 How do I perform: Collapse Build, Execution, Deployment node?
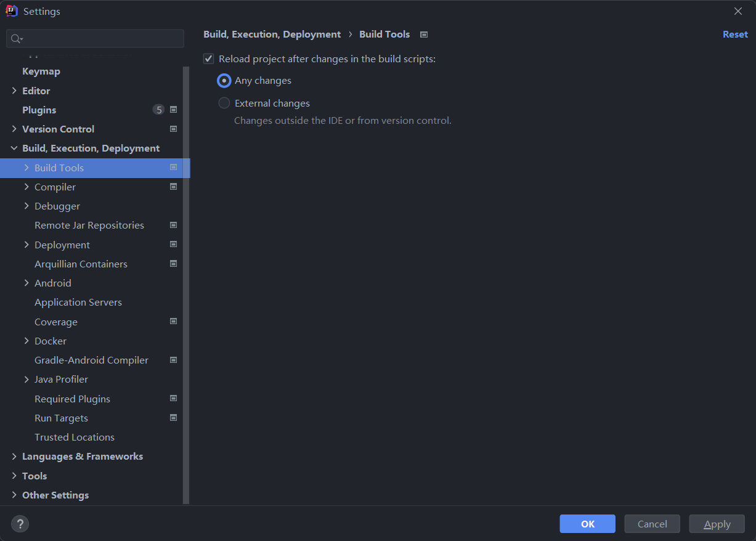(x=14, y=148)
